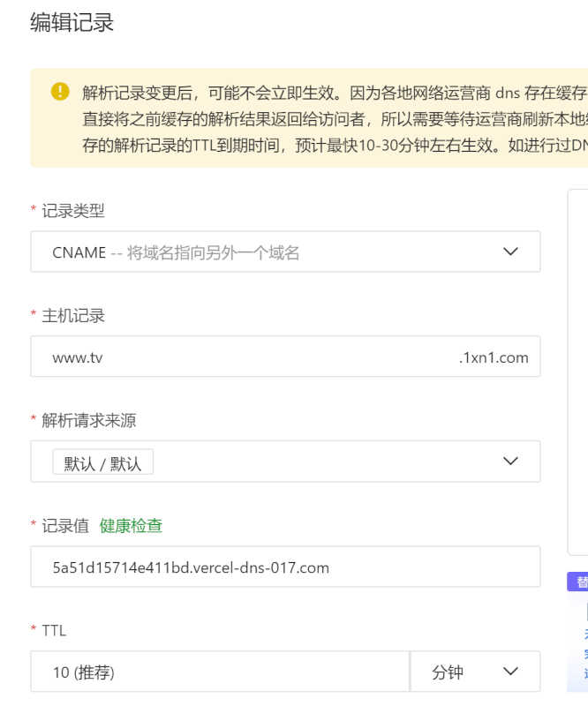
Task: Click the 编辑记录 page title
Action: [x=72, y=23]
